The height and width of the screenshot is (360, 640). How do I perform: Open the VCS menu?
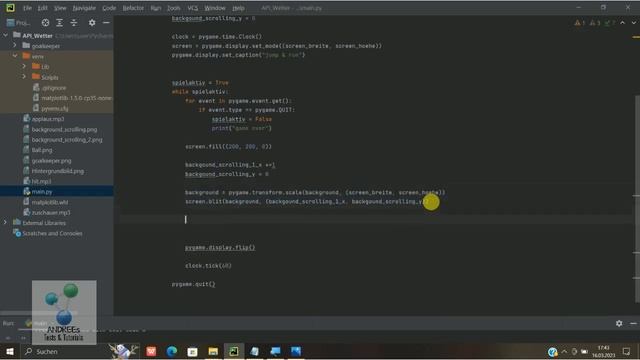pos(193,8)
